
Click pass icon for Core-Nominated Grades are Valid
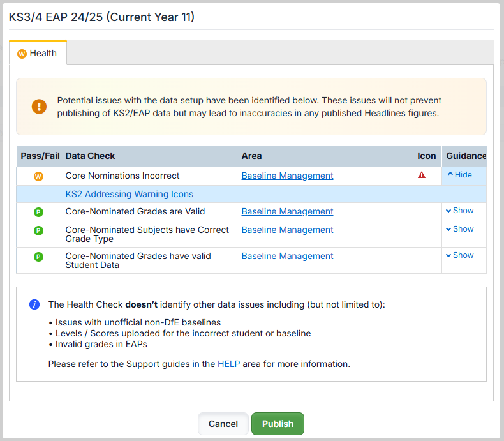38,212
